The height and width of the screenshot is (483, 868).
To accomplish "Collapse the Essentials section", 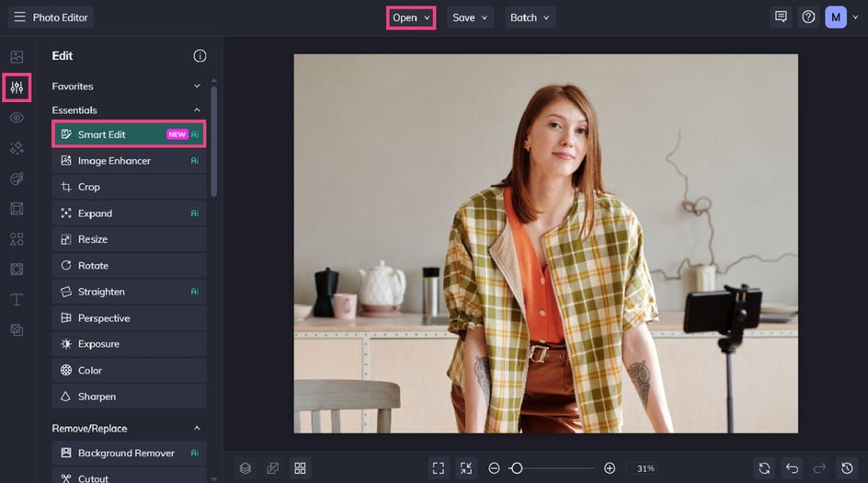I will click(x=197, y=110).
